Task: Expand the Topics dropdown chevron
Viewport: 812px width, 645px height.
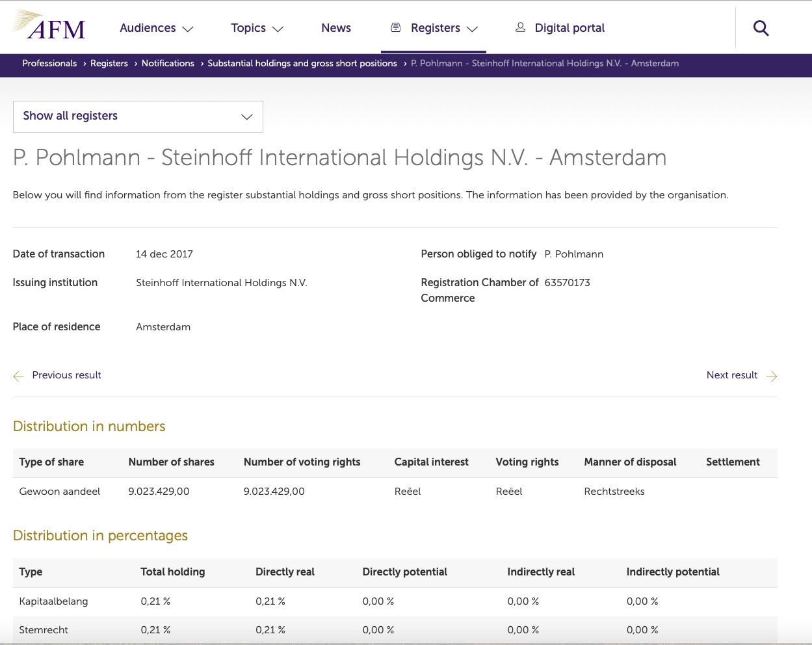Action: (x=278, y=29)
